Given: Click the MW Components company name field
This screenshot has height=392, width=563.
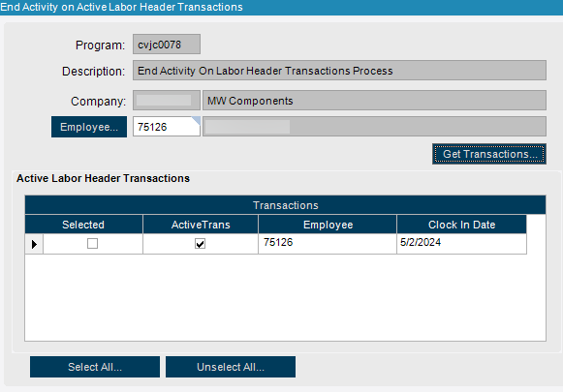Looking at the screenshot, I should [374, 100].
